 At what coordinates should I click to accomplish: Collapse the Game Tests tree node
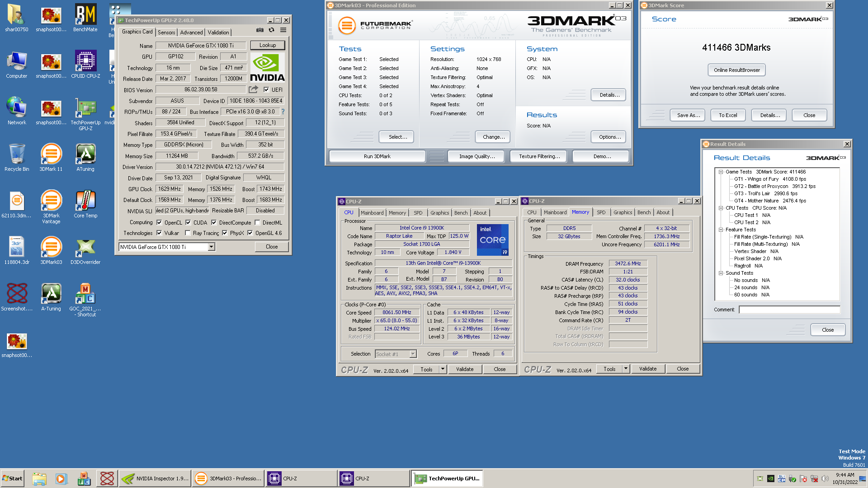(721, 172)
